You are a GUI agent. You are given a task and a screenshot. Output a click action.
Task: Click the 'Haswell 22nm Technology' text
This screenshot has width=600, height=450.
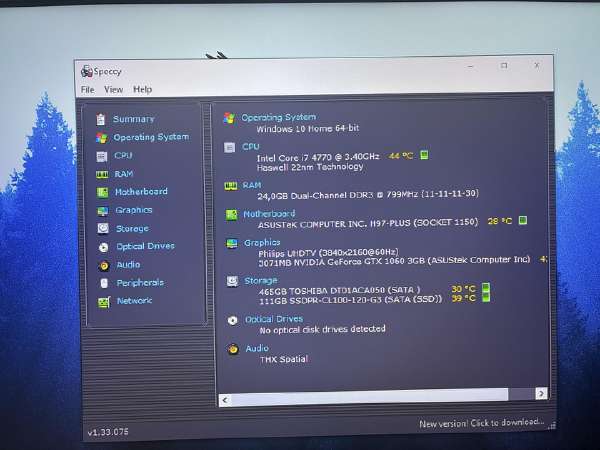click(310, 167)
